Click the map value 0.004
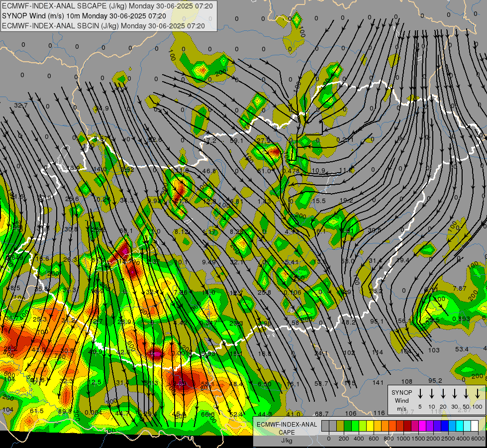 [93, 413]
